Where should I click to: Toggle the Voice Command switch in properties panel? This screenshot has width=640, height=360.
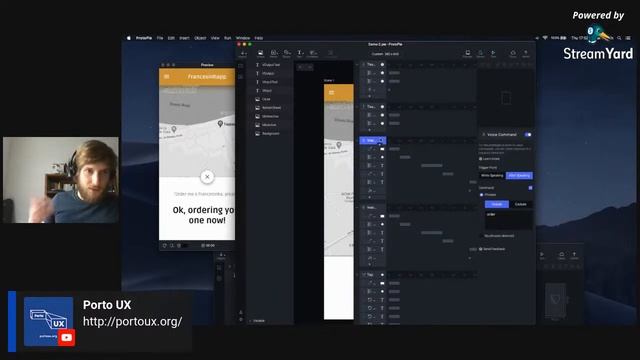tap(528, 135)
